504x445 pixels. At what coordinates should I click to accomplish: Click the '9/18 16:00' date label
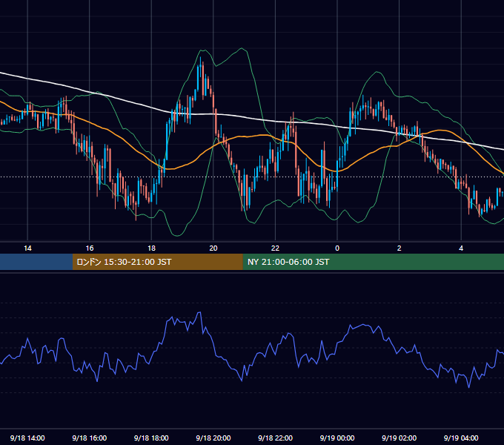pyautogui.click(x=90, y=438)
